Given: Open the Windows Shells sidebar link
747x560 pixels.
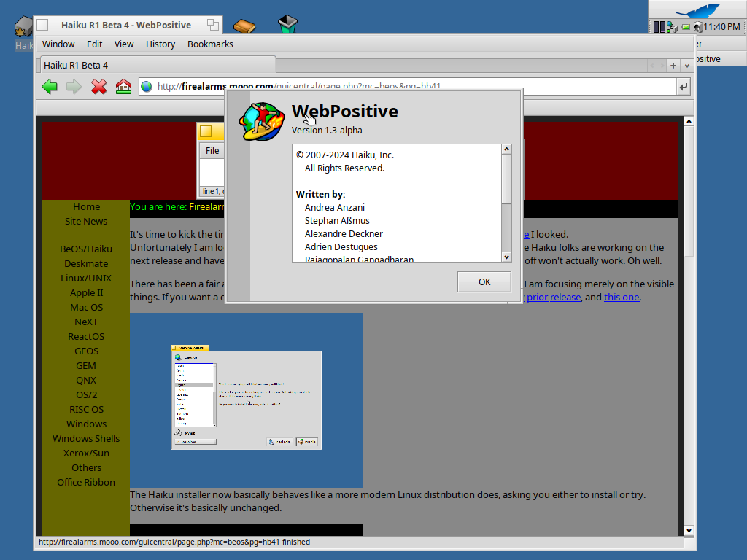Looking at the screenshot, I should tap(86, 438).
